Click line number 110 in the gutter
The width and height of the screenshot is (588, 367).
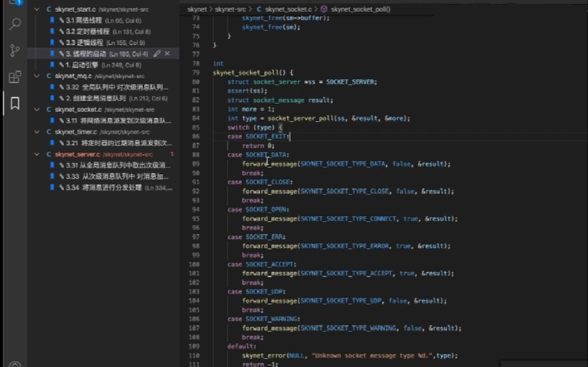(x=194, y=355)
